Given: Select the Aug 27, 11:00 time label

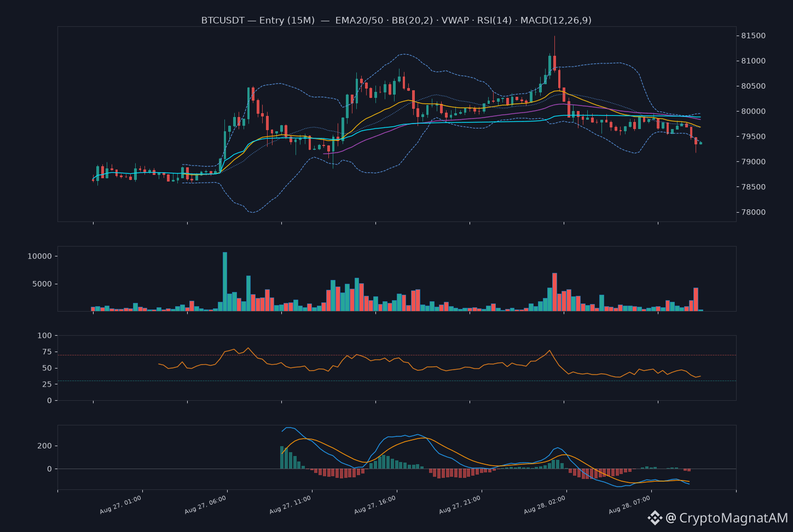Looking at the screenshot, I should [290, 505].
